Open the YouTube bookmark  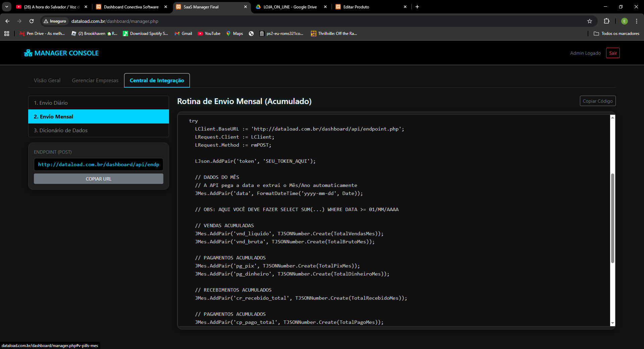(x=209, y=34)
